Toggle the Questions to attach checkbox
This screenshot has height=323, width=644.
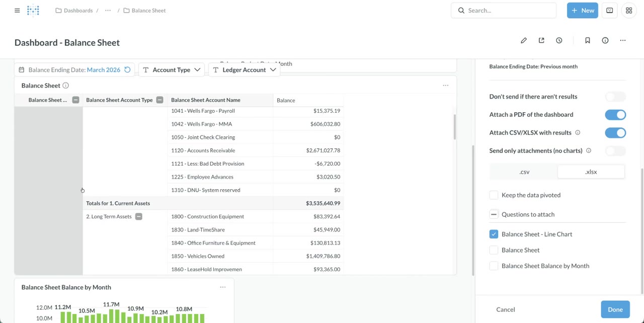pyautogui.click(x=494, y=214)
